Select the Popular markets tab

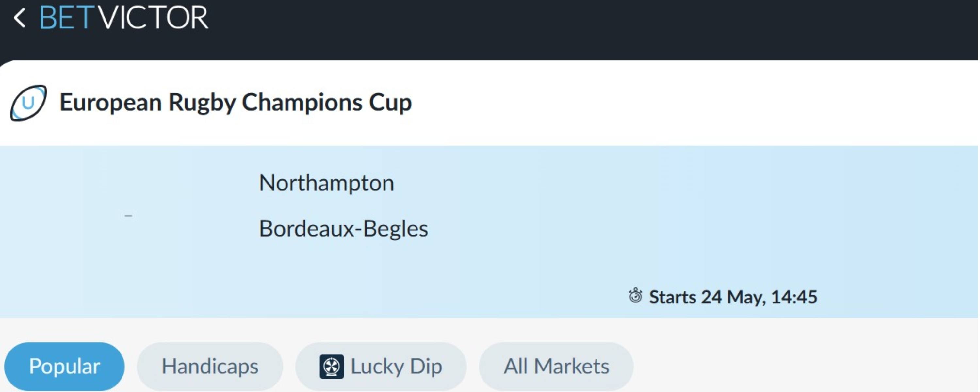pyautogui.click(x=64, y=367)
